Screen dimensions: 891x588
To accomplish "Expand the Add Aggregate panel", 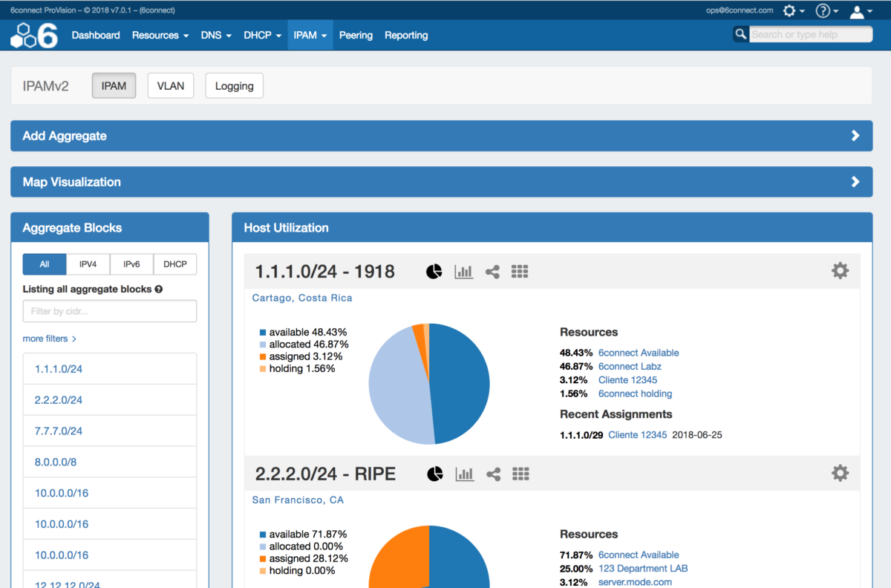I will tap(442, 136).
